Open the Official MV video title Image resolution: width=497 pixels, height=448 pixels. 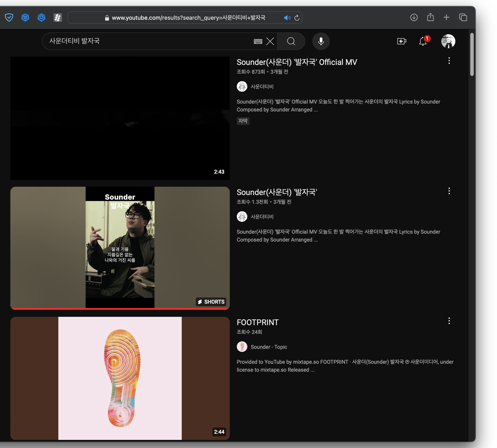click(297, 62)
